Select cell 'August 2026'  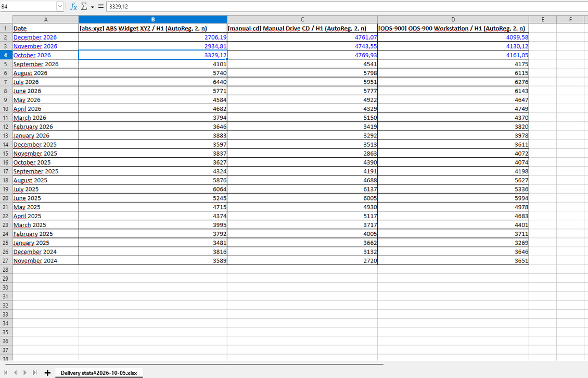pyautogui.click(x=46, y=73)
